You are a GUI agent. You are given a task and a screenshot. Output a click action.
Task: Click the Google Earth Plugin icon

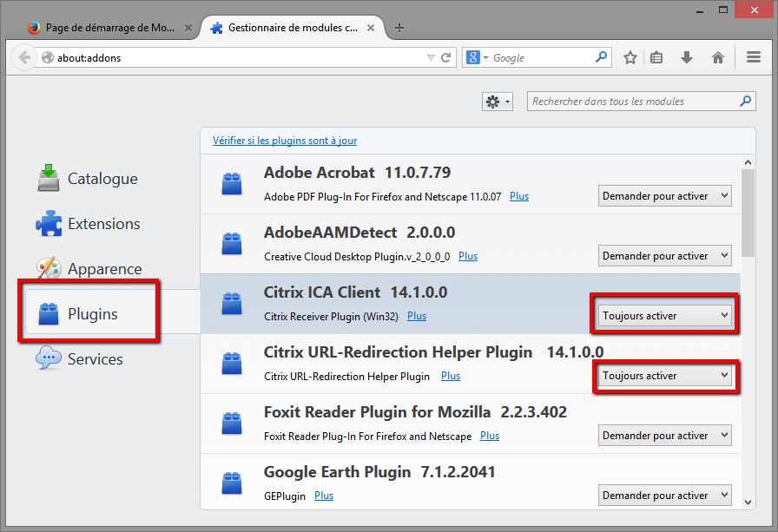pos(232,483)
